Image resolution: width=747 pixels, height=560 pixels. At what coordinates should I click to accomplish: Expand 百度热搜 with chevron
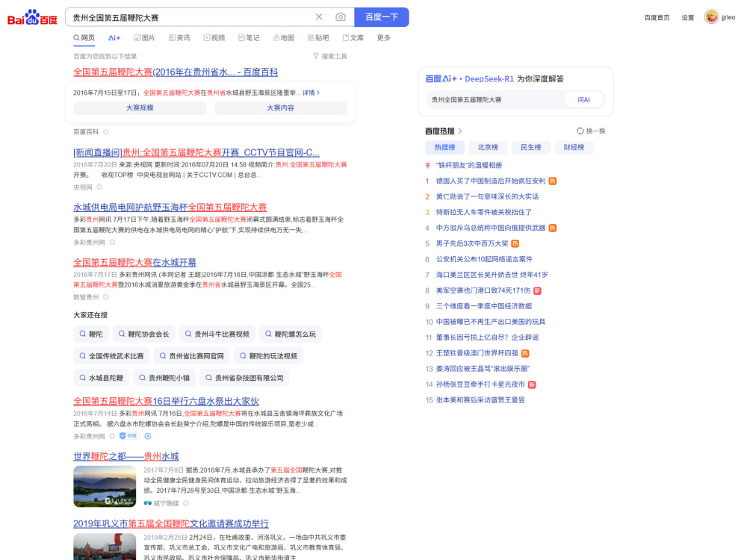point(459,131)
